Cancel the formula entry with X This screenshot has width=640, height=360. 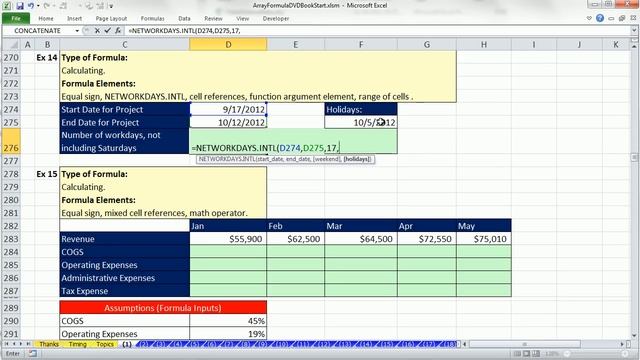tap(97, 31)
